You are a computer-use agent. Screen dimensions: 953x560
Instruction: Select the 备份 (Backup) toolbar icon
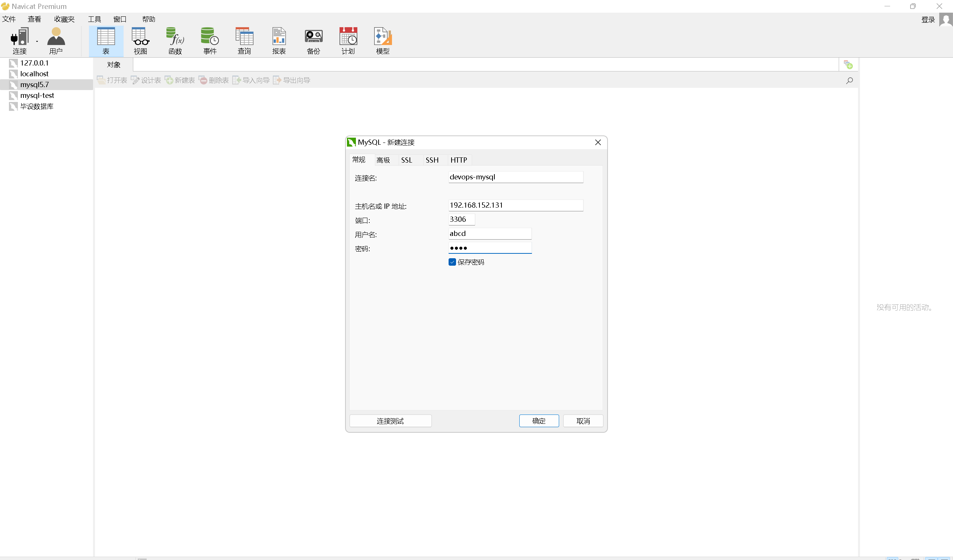pyautogui.click(x=313, y=41)
